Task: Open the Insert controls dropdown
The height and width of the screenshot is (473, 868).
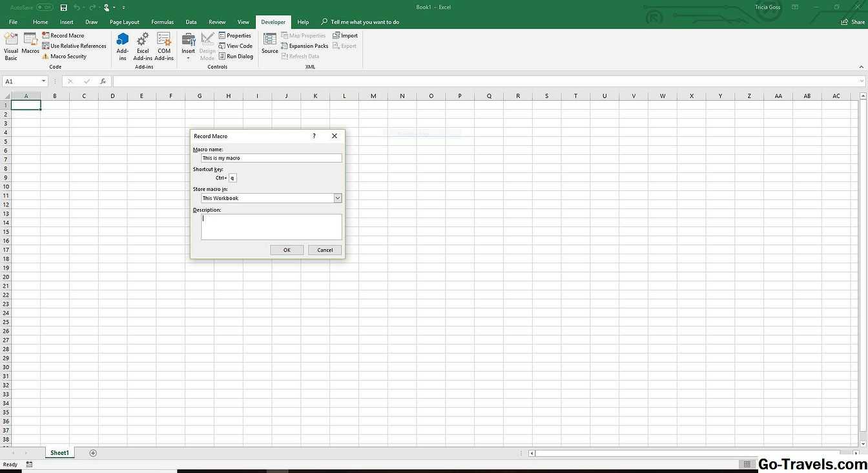Action: pyautogui.click(x=188, y=46)
